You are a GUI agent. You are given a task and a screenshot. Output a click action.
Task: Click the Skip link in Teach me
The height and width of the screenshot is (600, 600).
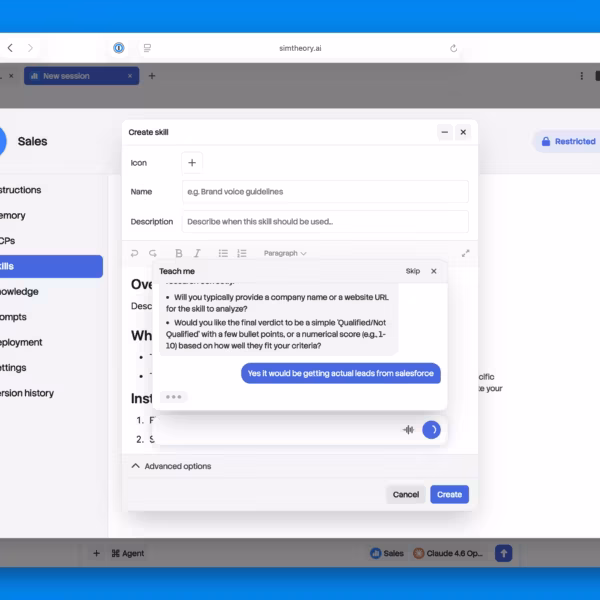pyautogui.click(x=412, y=271)
